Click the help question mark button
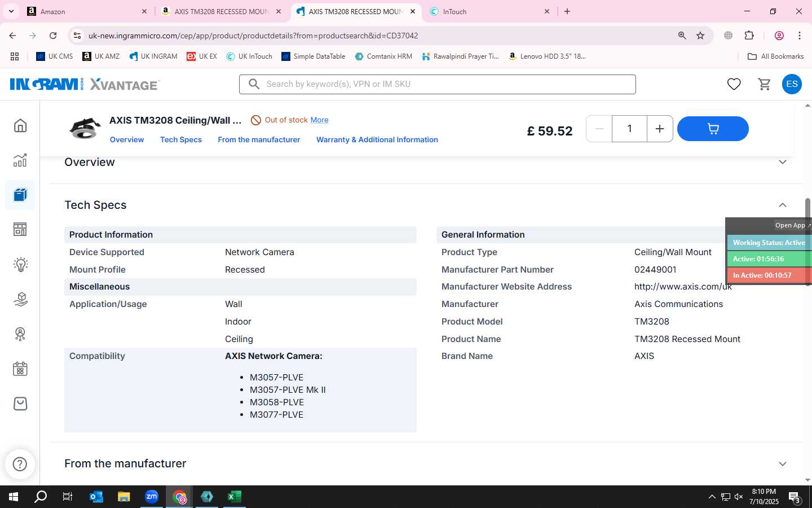This screenshot has height=508, width=812. [20, 464]
